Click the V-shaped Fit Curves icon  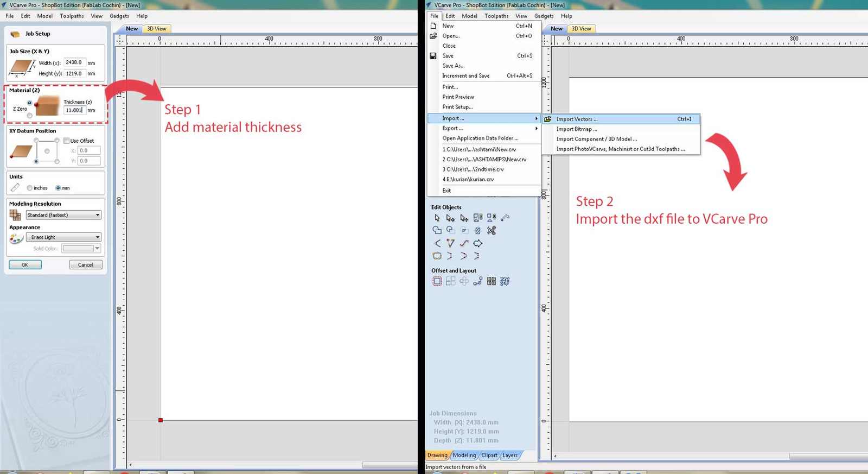[x=450, y=243]
